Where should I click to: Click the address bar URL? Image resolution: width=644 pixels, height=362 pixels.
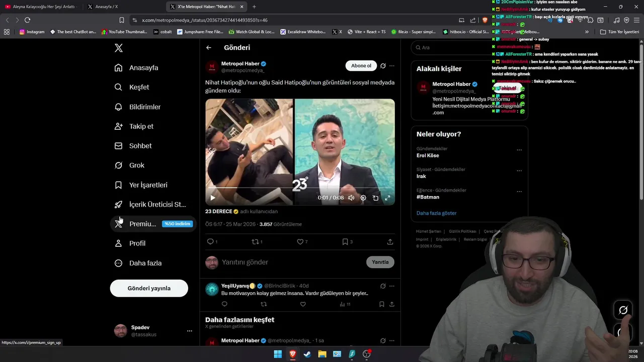(205, 20)
